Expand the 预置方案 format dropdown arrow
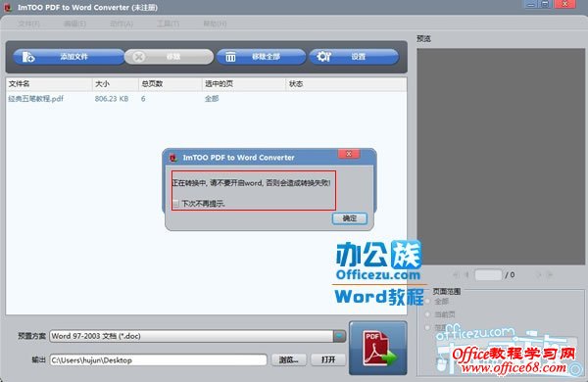The width and height of the screenshot is (588, 382). click(x=339, y=336)
